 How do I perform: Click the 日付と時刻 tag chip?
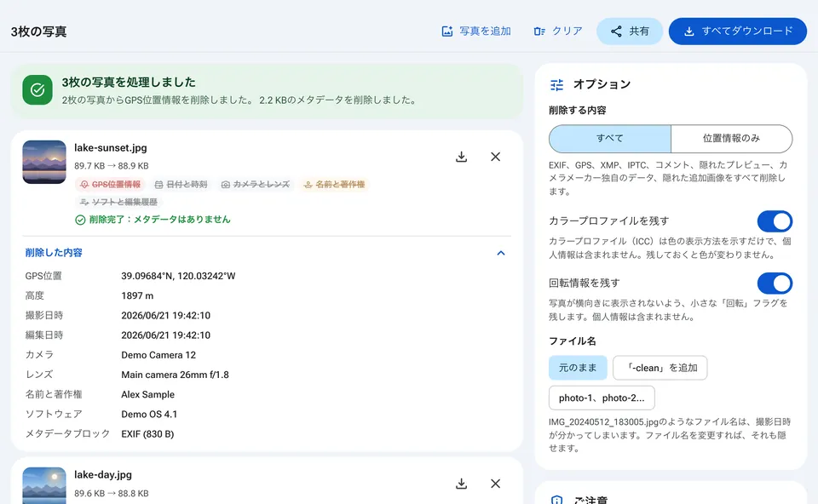pyautogui.click(x=181, y=185)
